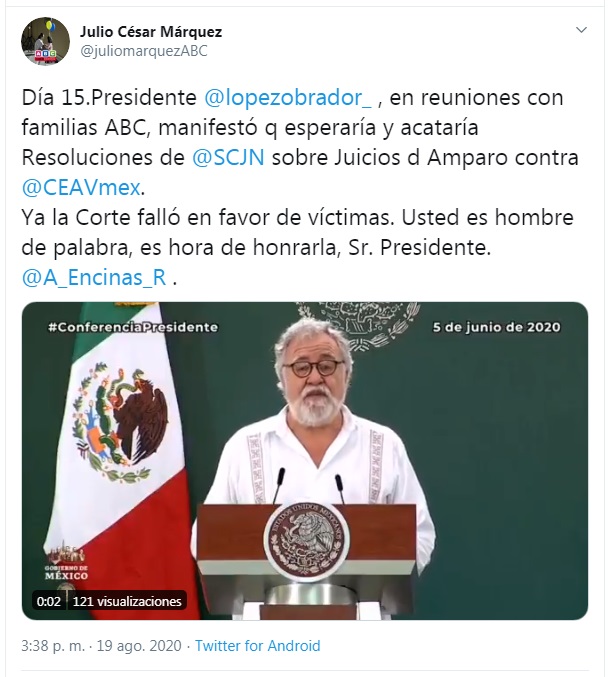Viewport: 608px width, 677px height.
Task: Click the display name Julio César Márquez
Action: point(151,32)
